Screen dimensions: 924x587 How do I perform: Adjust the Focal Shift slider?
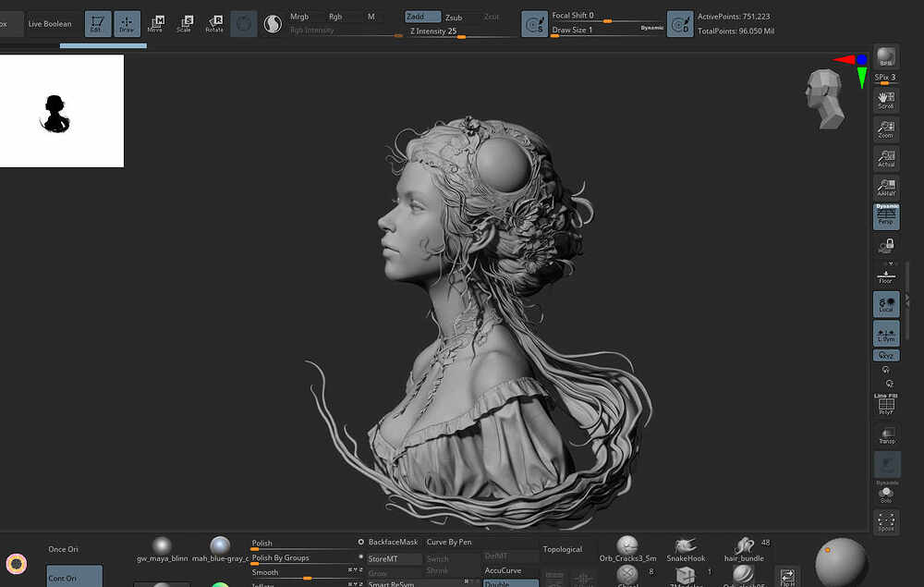point(607,17)
